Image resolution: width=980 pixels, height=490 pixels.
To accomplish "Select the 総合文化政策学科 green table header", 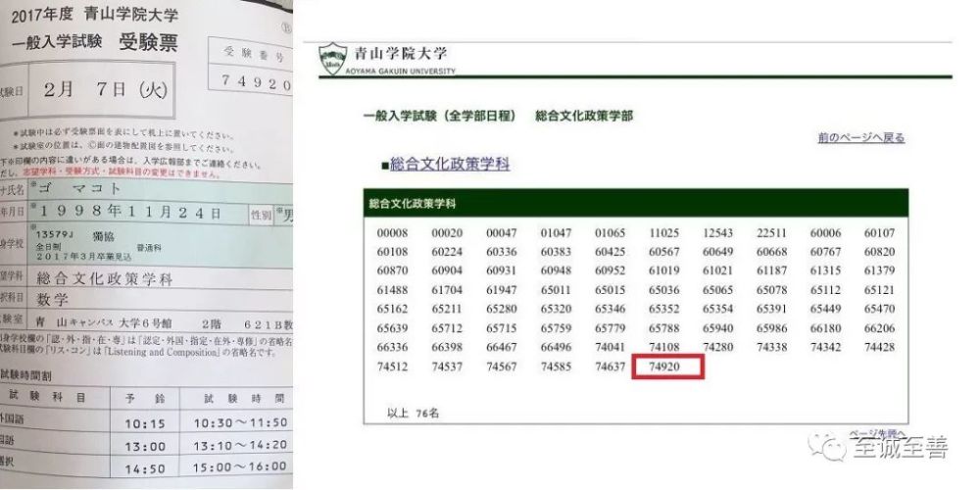I will click(635, 203).
